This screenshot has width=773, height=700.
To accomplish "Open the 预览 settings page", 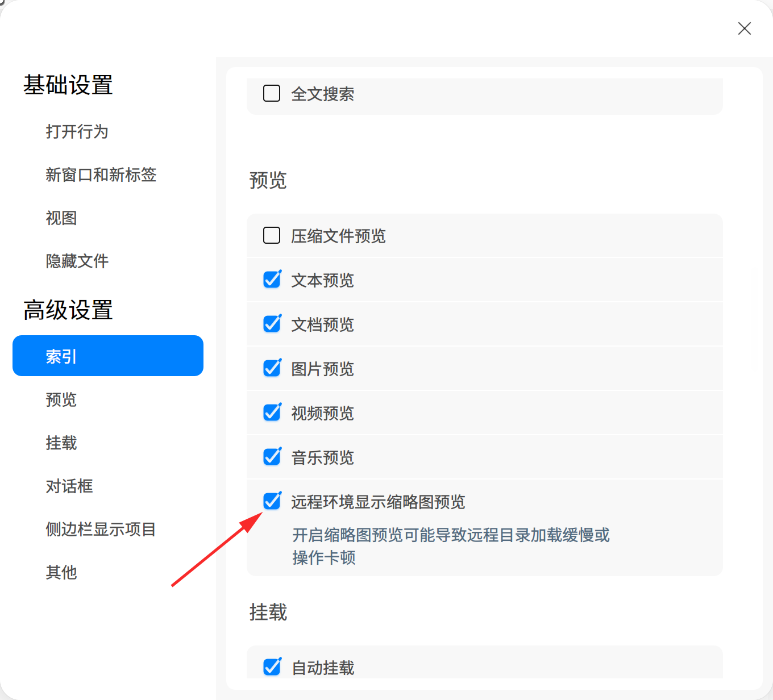I will 61,400.
